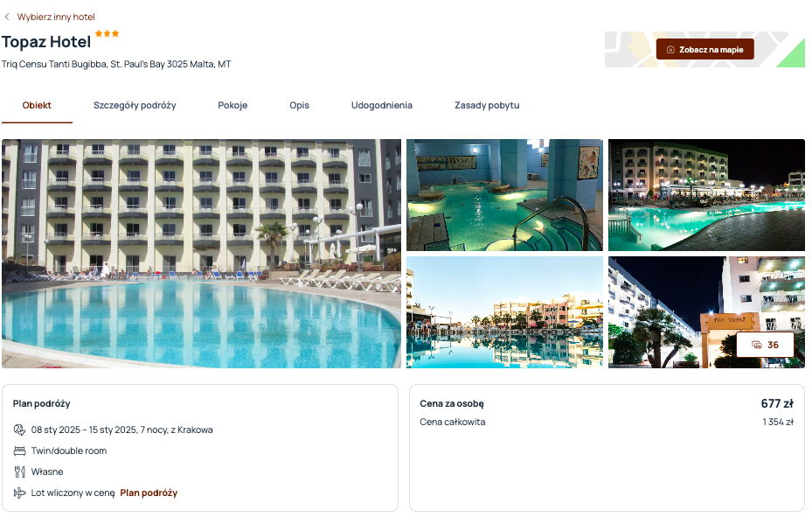
Task: Click the back chevron beside Wybierz inny hotel
Action: coord(7,17)
